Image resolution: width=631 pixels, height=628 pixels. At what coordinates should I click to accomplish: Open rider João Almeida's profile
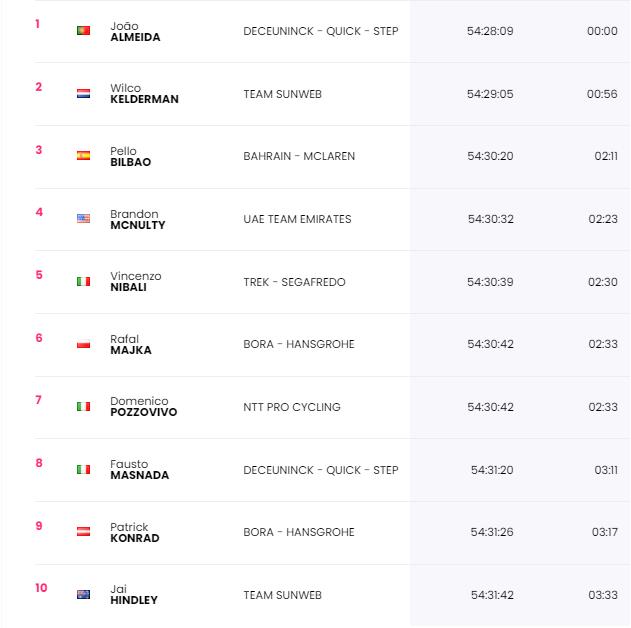[135, 31]
